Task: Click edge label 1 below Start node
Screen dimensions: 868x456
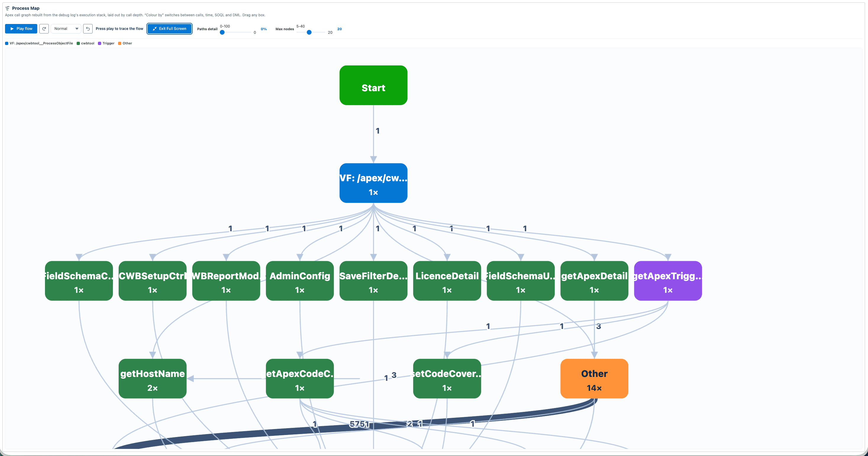Action: [x=378, y=131]
